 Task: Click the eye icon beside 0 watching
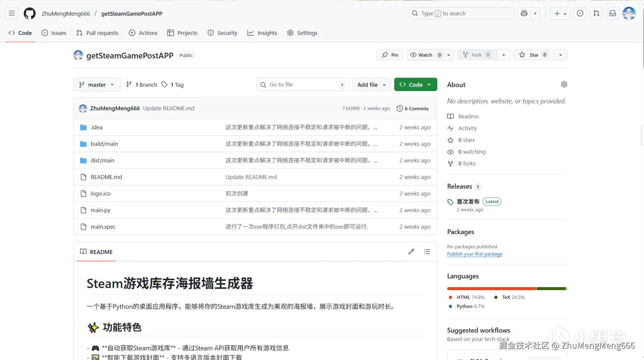450,152
